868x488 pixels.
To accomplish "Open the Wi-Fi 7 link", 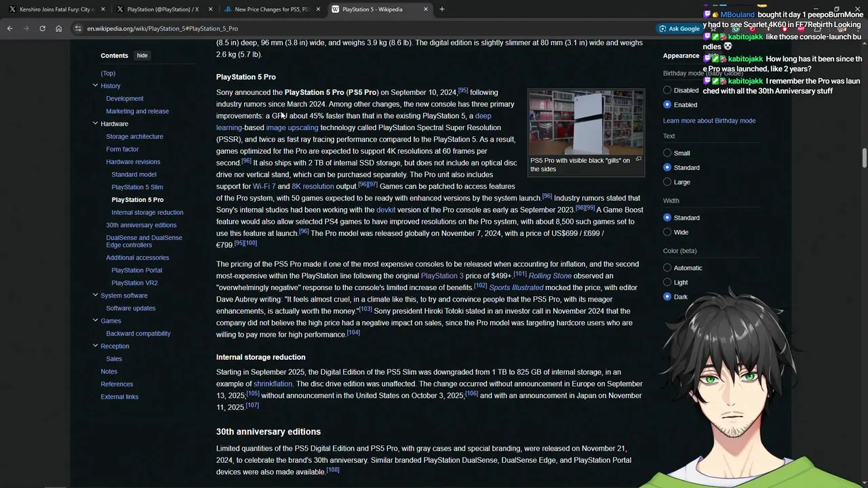I will [x=264, y=186].
